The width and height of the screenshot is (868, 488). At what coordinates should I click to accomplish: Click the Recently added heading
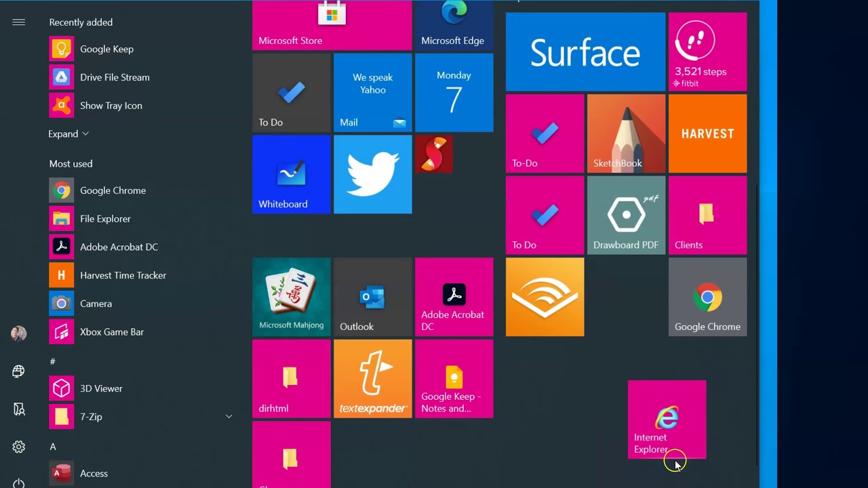[81, 22]
